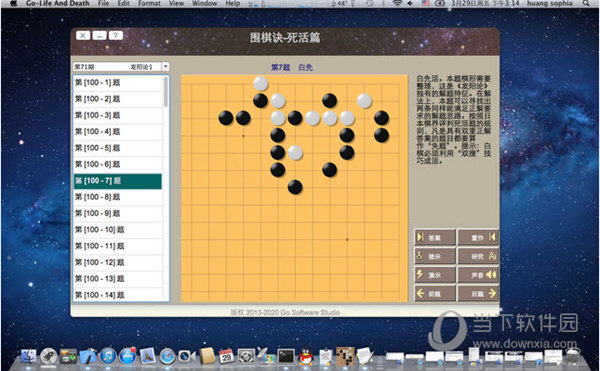Screen dimensions: 600x371
Task: Select list item 第 [100 - 3] 题
Action: pos(118,116)
